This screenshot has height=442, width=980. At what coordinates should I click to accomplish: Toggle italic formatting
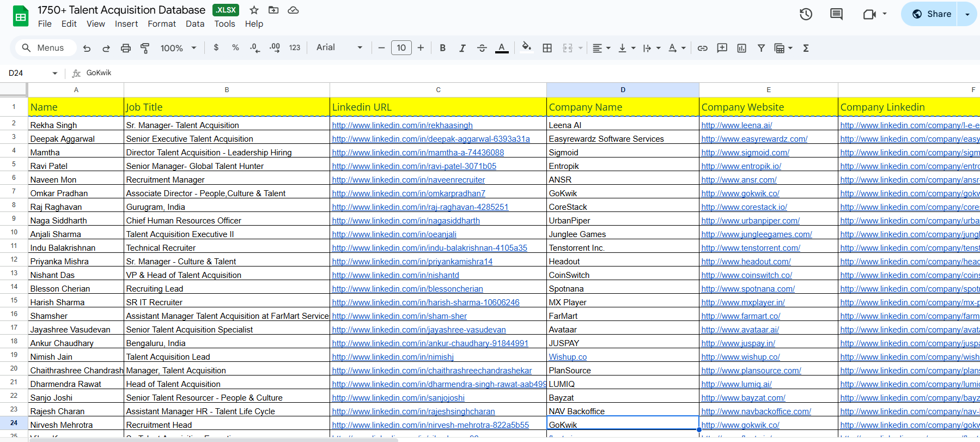462,48
